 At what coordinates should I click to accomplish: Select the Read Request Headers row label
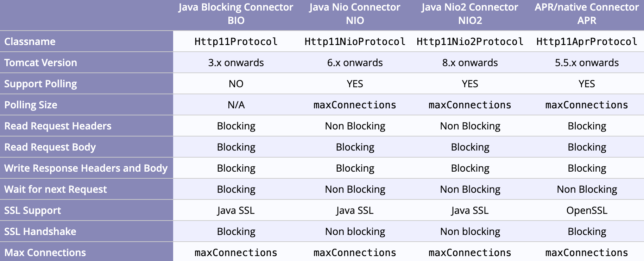[58, 126]
